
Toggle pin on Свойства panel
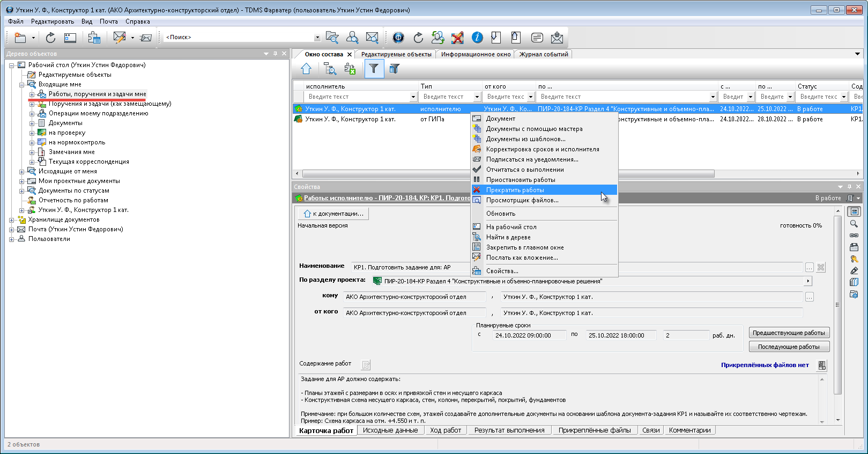tap(849, 187)
